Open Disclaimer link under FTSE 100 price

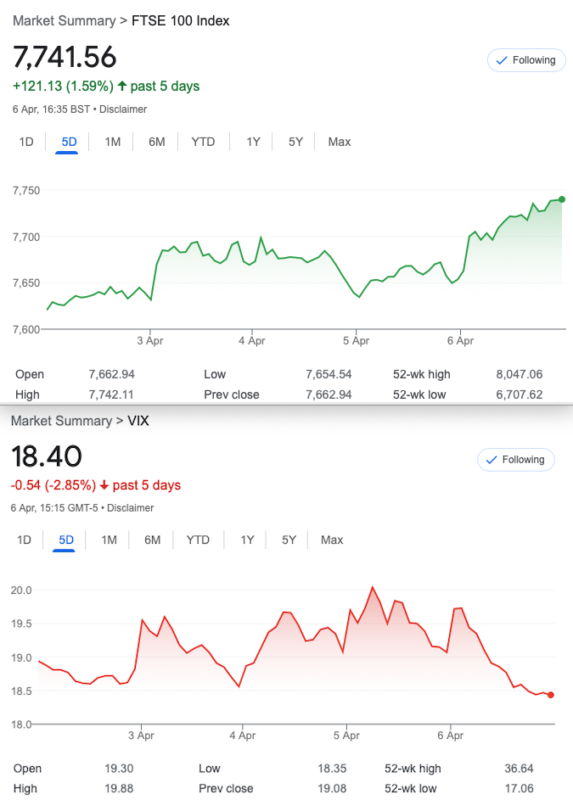point(123,109)
